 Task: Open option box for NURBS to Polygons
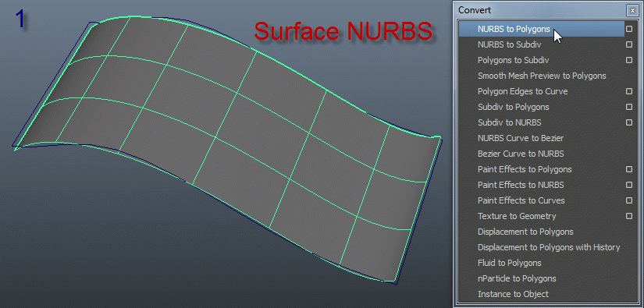coord(629,29)
